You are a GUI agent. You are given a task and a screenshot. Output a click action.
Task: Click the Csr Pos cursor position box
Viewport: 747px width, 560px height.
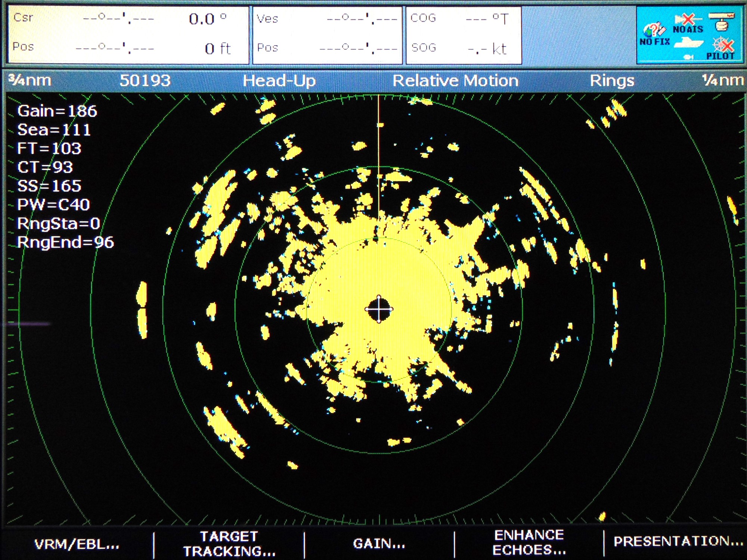coord(128,34)
